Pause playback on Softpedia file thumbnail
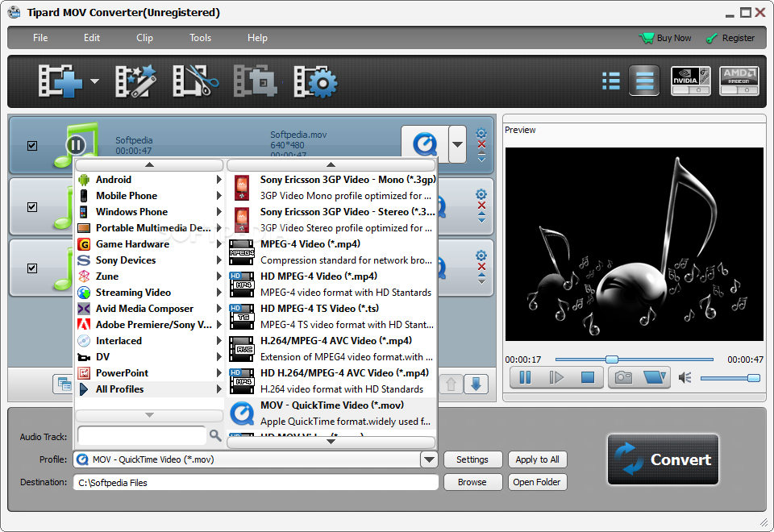774x532 pixels. [76, 146]
